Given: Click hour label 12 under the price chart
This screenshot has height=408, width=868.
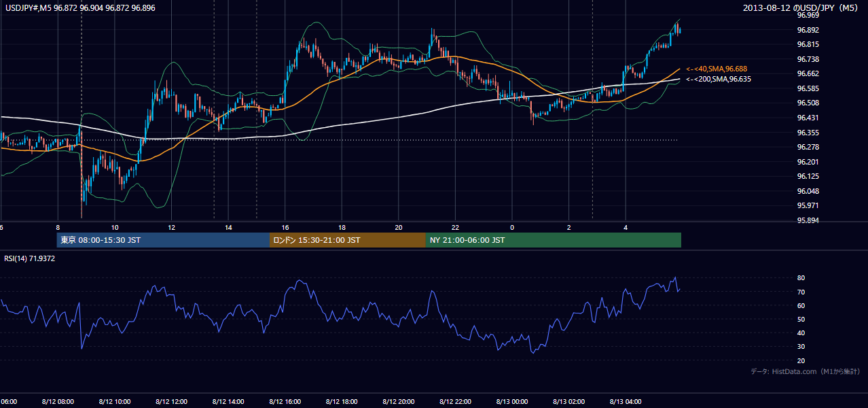Looking at the screenshot, I should (x=172, y=227).
